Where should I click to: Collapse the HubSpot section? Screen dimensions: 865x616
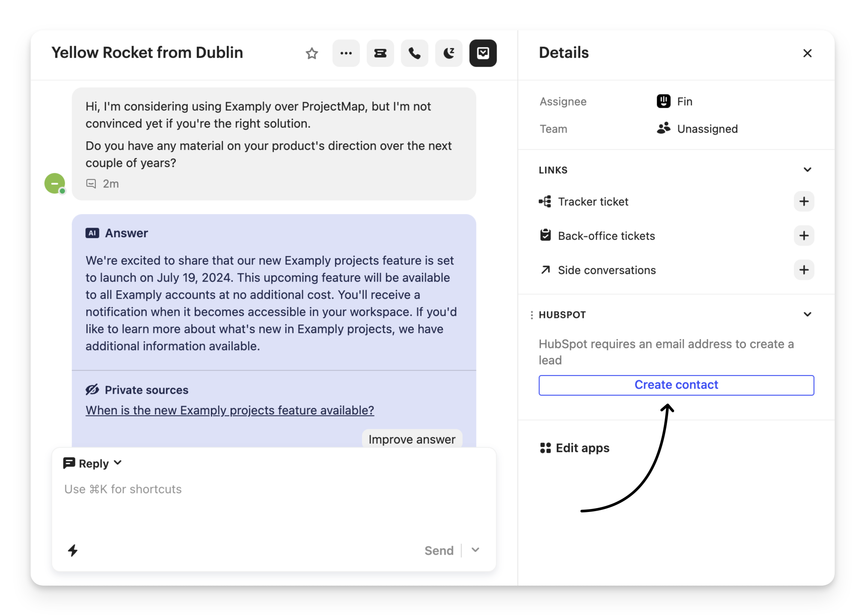pyautogui.click(x=807, y=315)
